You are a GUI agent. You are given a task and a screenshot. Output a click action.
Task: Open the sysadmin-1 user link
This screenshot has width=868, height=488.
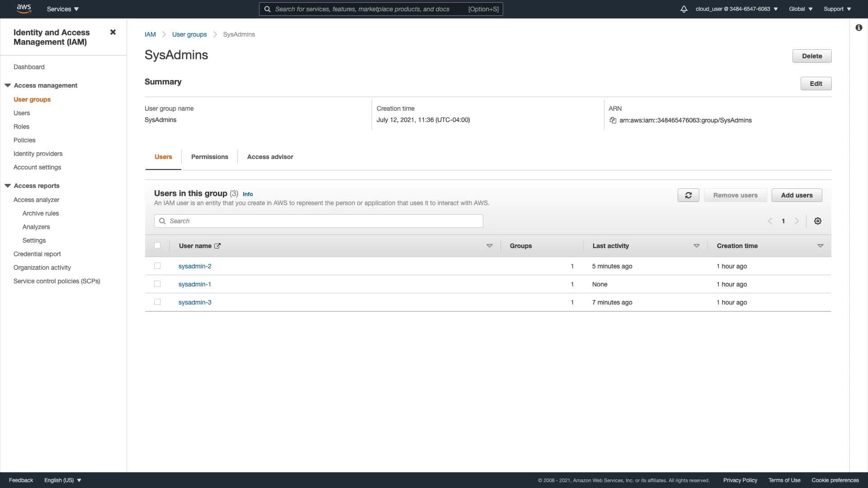coord(194,284)
